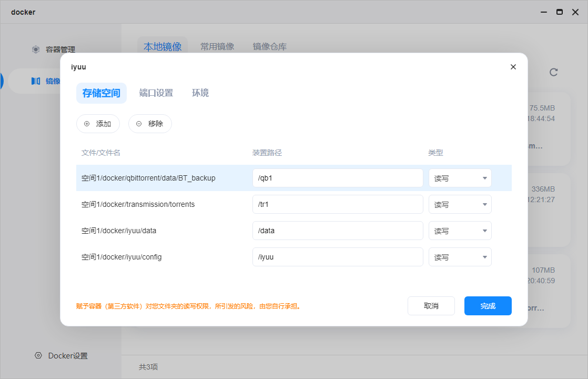
Task: Edit the /data mount path field
Action: [x=338, y=231]
